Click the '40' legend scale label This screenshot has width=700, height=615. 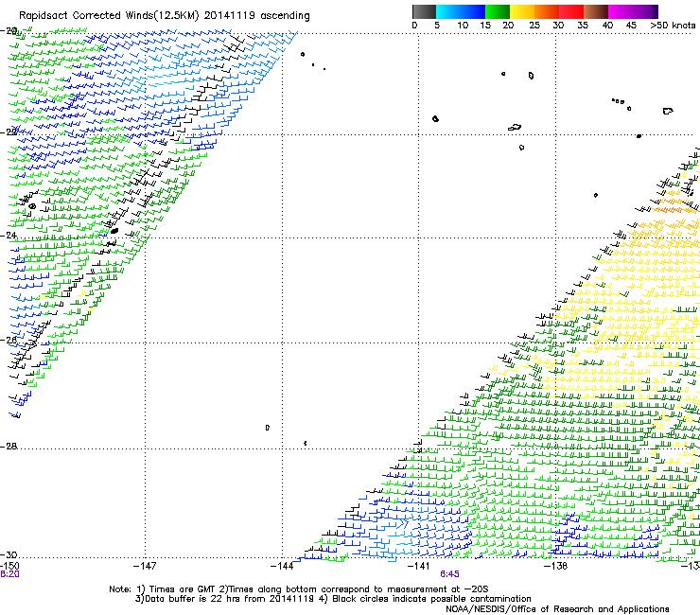[607, 26]
